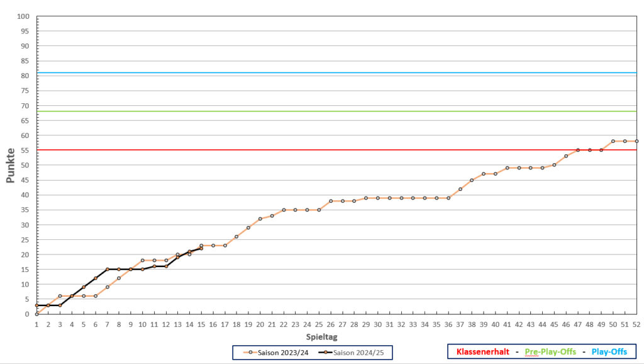Image resolution: width=644 pixels, height=364 pixels.
Task: Click the 80 label on the Punkte axis
Action: (25, 76)
